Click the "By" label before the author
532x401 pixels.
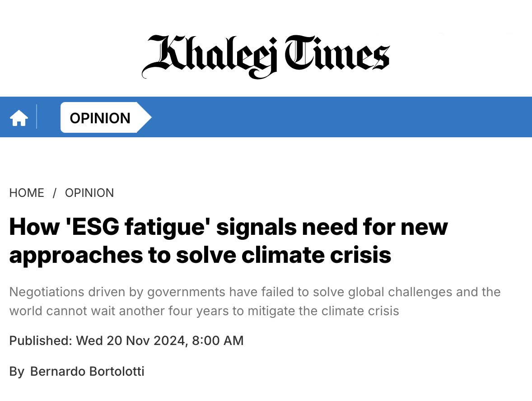click(17, 372)
